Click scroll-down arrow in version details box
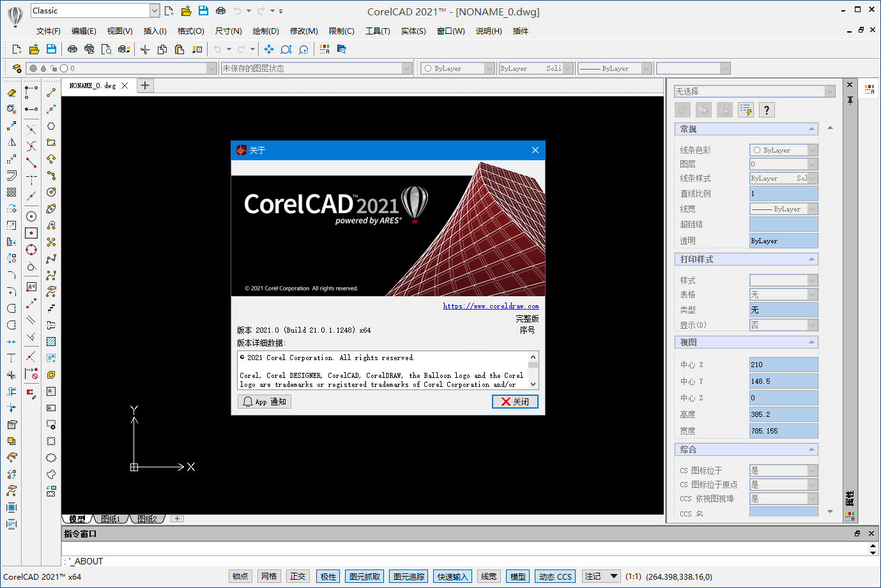The image size is (881, 588). tap(533, 384)
